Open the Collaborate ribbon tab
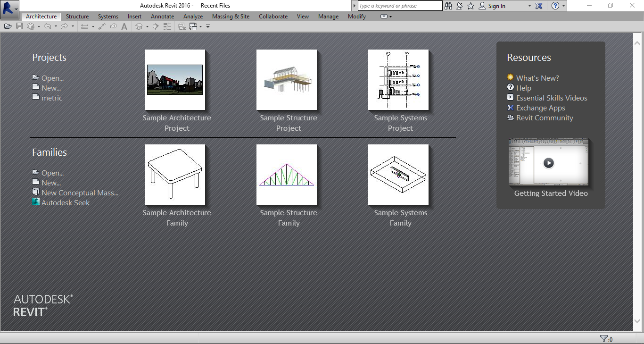This screenshot has width=644, height=344. point(273,17)
